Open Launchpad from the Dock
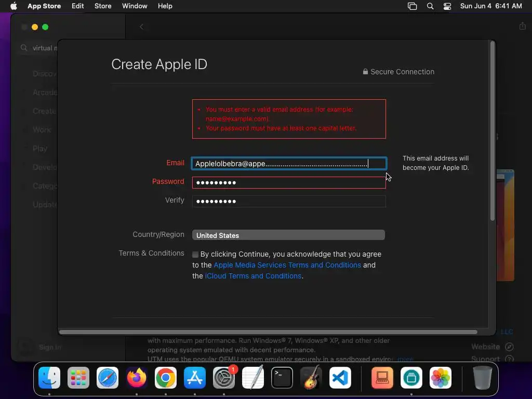The image size is (532, 399). (78, 378)
